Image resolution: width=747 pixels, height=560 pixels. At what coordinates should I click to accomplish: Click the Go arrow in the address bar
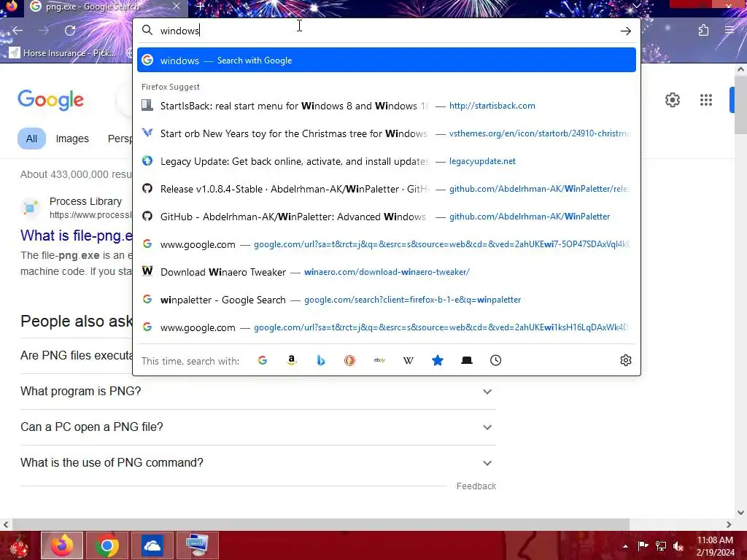(625, 31)
